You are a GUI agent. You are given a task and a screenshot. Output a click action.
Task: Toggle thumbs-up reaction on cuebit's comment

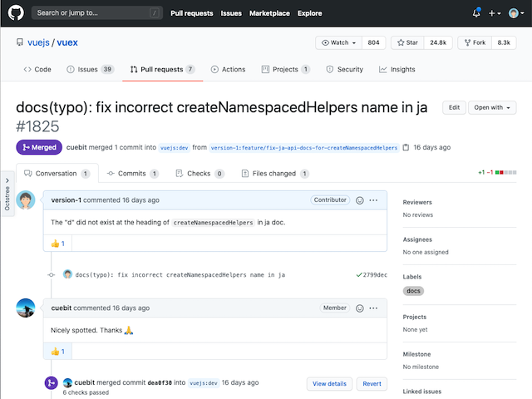(x=57, y=351)
